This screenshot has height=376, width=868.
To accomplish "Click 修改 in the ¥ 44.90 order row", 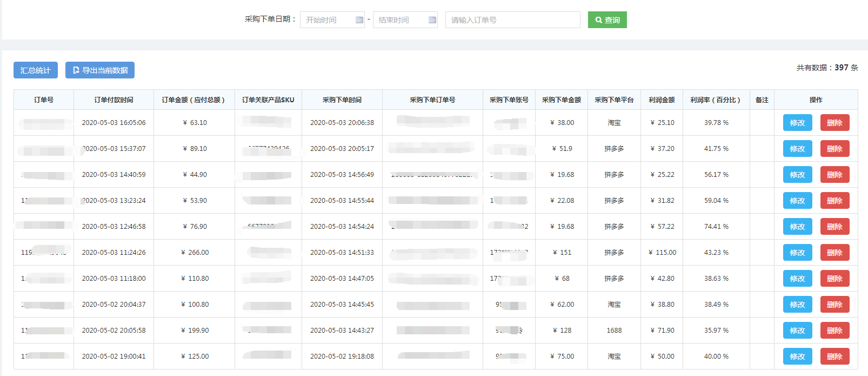I will point(798,175).
